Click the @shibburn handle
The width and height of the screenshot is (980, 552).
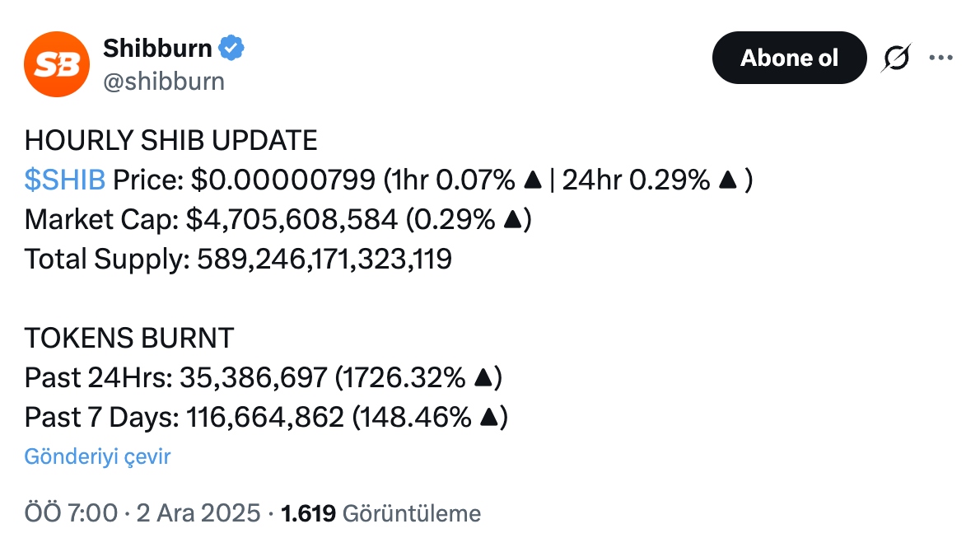[163, 82]
